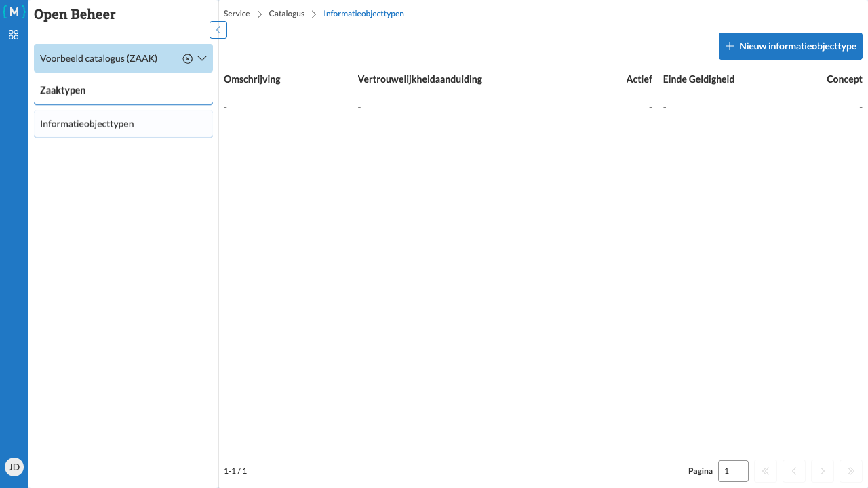Sort by the Concept column header
Screen dimensions: 868x488
click(x=844, y=79)
